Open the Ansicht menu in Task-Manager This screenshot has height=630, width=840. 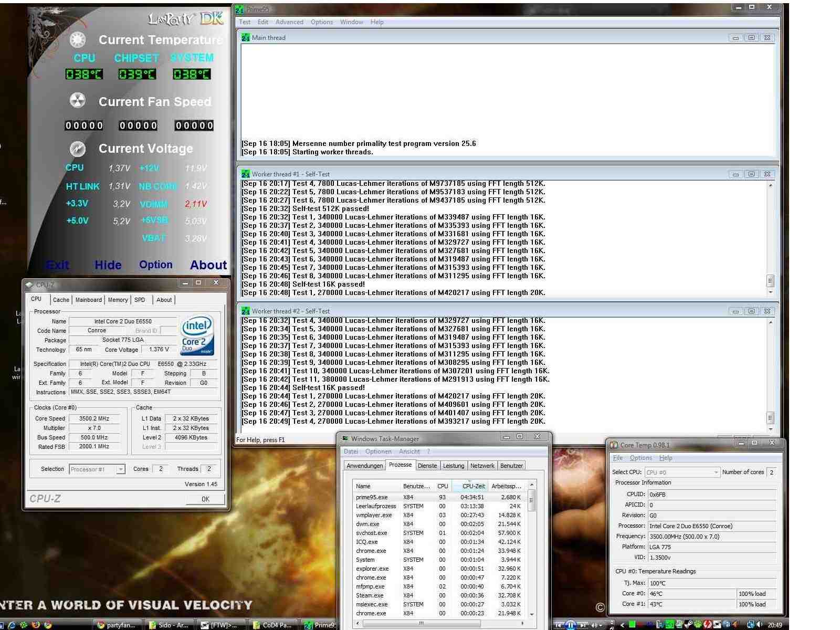(x=409, y=451)
